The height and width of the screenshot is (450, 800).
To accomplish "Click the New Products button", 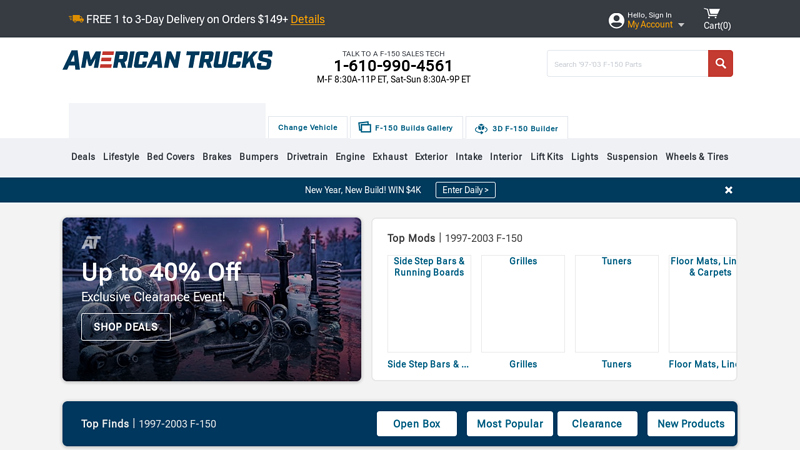I will point(691,423).
